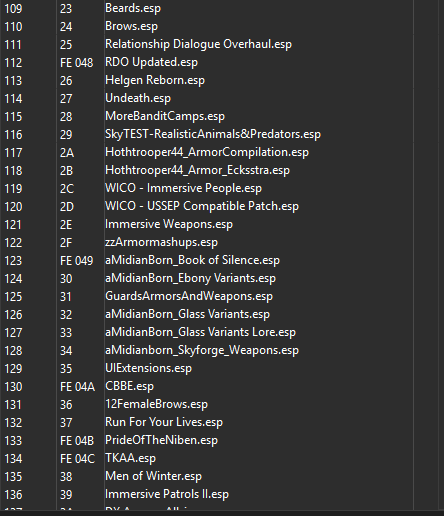The image size is (444, 516).
Task: Click mod index FE 04C cell
Action: pos(77,459)
